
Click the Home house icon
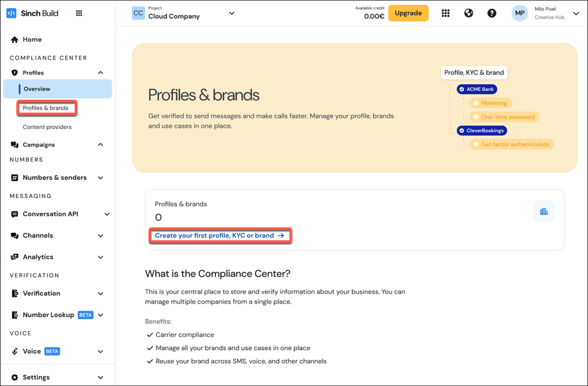tap(15, 39)
